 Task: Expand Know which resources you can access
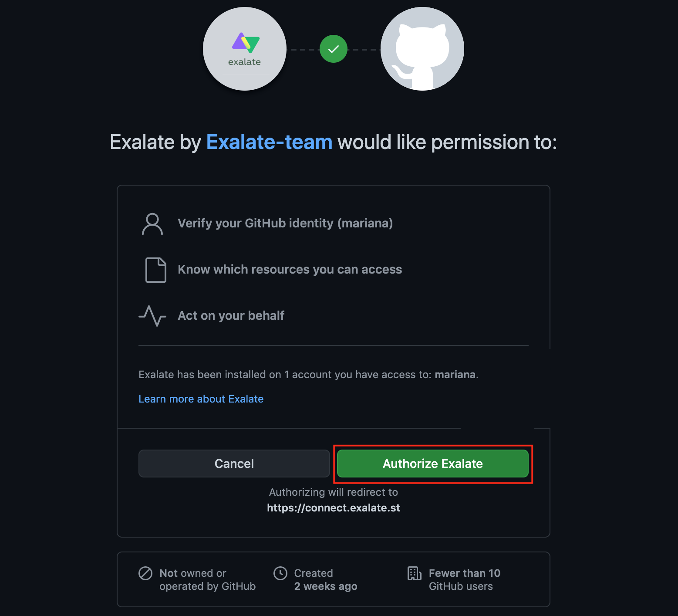290,270
